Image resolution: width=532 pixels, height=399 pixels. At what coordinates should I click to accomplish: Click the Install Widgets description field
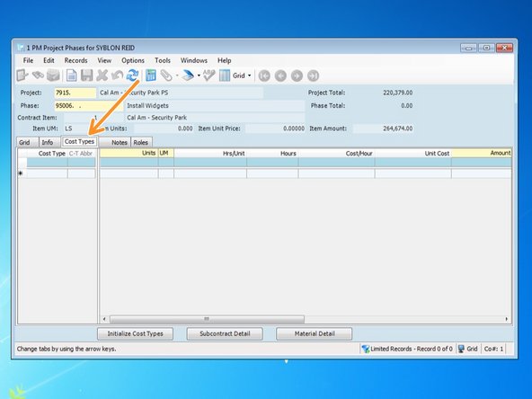[215, 105]
